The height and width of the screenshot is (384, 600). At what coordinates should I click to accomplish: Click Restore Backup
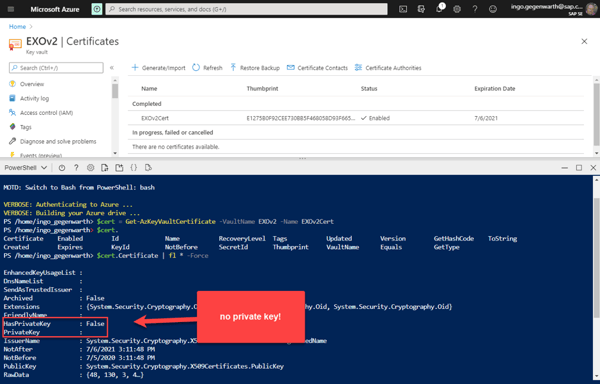point(255,68)
